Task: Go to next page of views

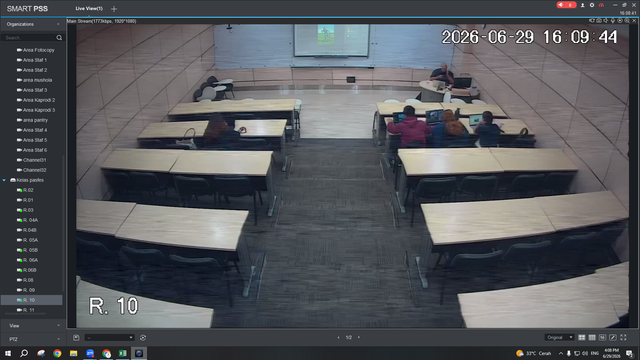Action: pos(359,338)
